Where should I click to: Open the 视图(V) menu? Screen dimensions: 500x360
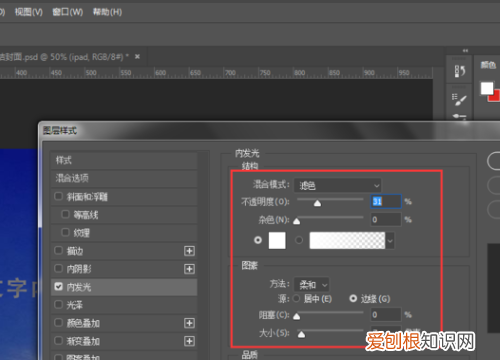[x=29, y=12]
